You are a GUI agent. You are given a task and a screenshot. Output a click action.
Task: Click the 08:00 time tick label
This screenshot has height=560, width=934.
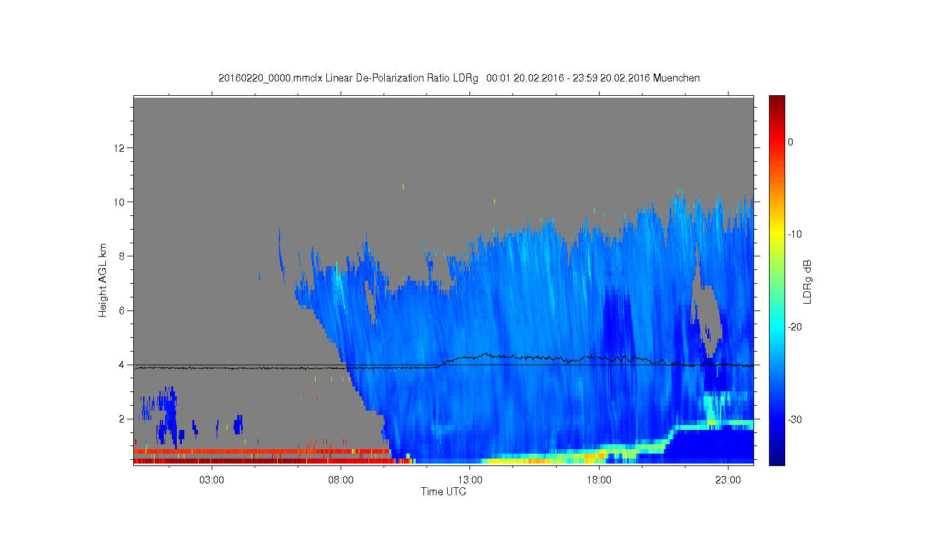[341, 480]
